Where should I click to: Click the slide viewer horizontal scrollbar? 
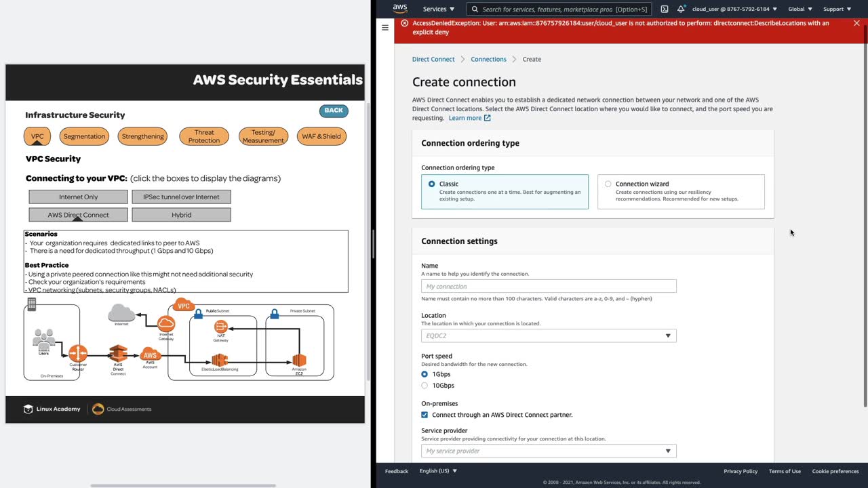pos(183,485)
